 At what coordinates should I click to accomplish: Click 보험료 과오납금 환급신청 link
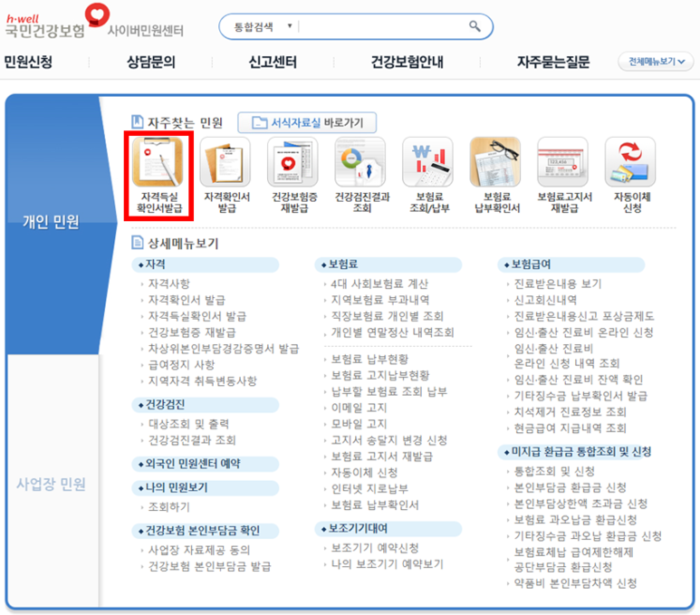(x=575, y=520)
